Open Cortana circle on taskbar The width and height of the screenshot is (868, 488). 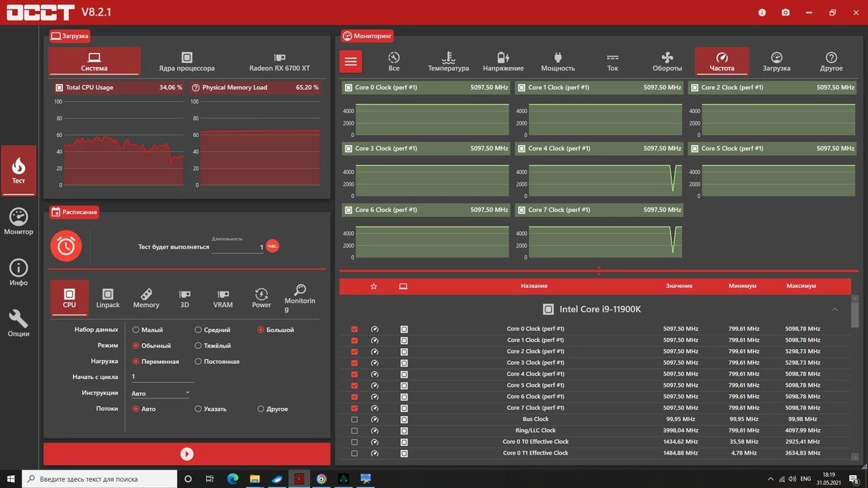coord(189,479)
